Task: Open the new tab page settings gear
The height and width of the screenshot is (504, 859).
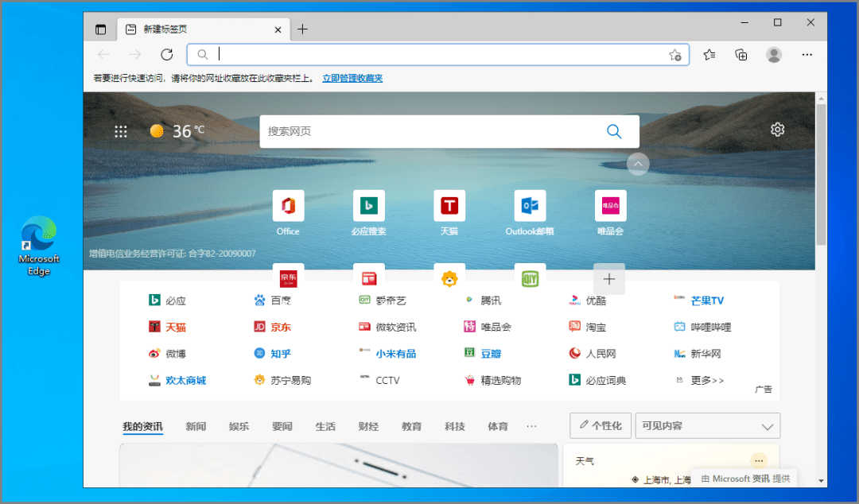Action: pyautogui.click(x=777, y=128)
